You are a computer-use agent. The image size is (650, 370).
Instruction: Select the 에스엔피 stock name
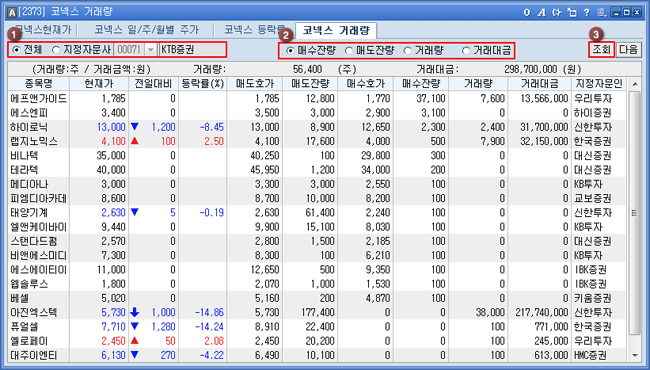tap(29, 113)
